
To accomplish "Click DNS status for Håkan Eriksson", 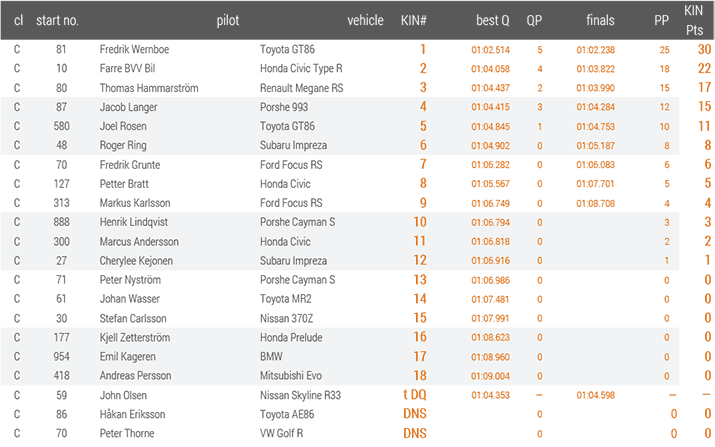I will (414, 414).
